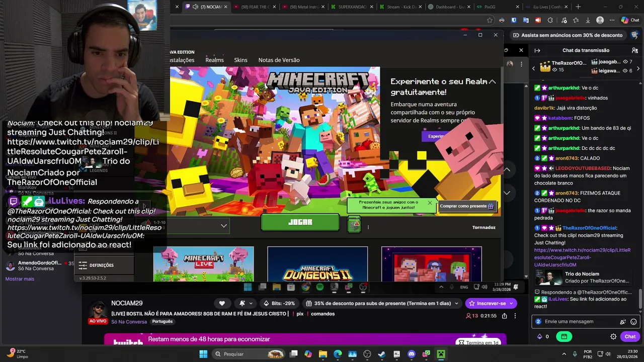The height and width of the screenshot is (362, 644).
Task: Open chat settings gear icon
Action: point(613,337)
